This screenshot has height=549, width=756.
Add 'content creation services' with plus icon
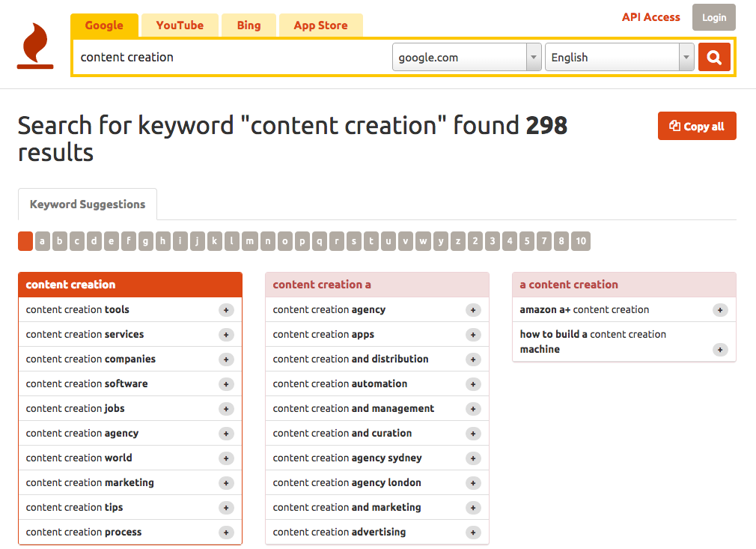[x=226, y=334]
